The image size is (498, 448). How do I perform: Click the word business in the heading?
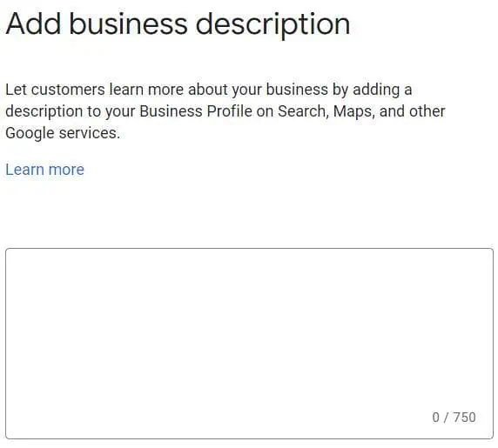[x=128, y=24]
